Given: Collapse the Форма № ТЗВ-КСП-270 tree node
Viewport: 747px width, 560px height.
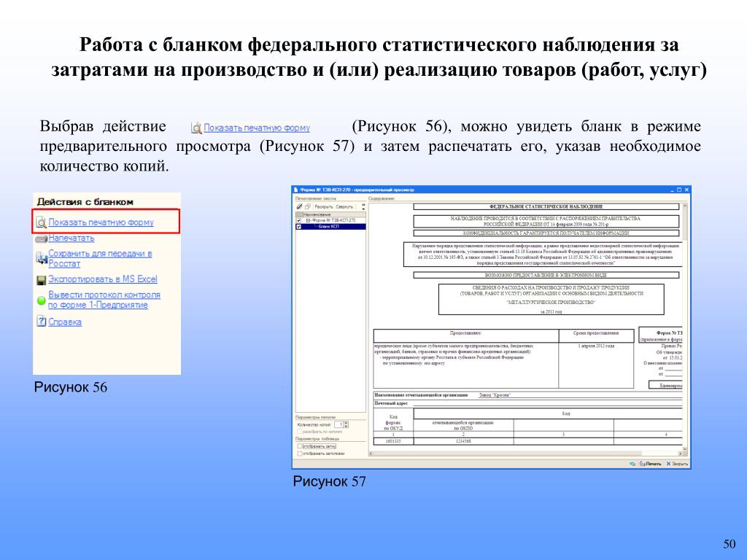Looking at the screenshot, I should click(308, 220).
